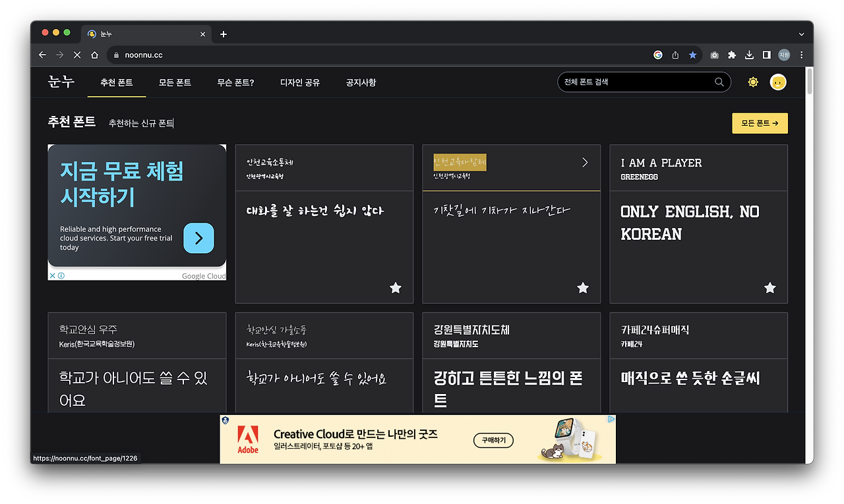Expand the next-font chevron on the 인천교육자랑체 card
The image size is (844, 504).
(x=584, y=161)
